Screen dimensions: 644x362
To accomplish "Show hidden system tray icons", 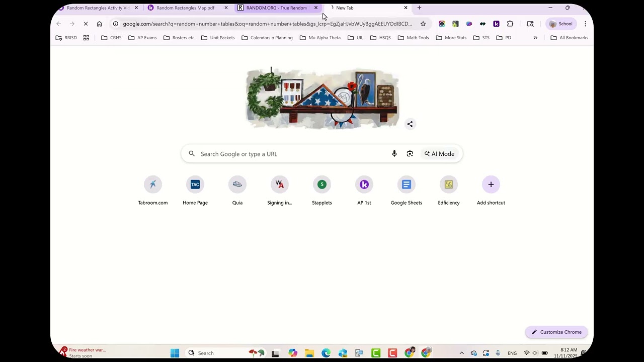I will (461, 353).
